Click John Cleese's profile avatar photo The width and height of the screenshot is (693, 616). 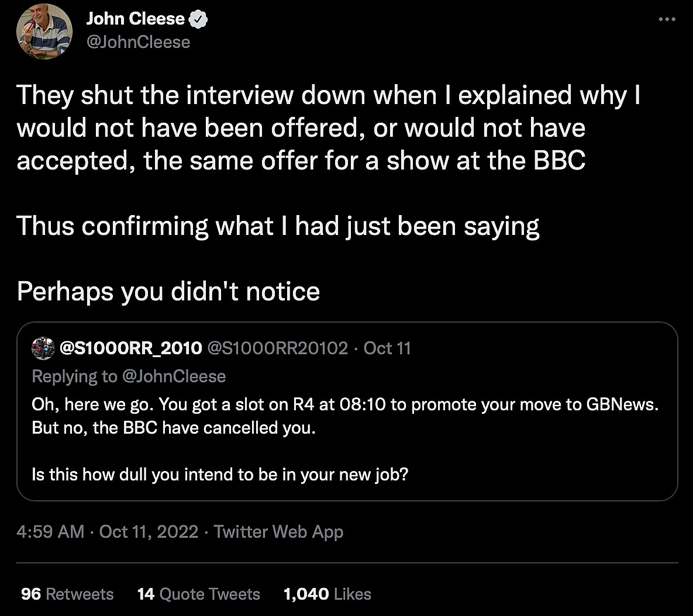(44, 32)
